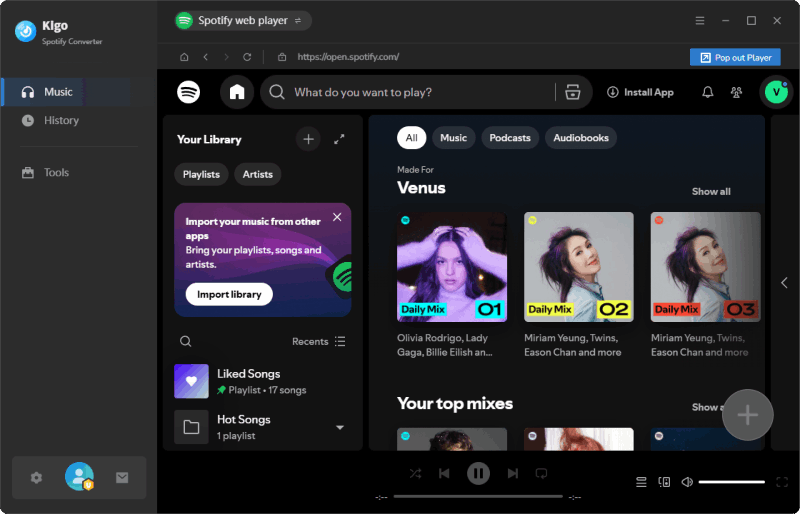Open the Recents sort dropdown

318,341
